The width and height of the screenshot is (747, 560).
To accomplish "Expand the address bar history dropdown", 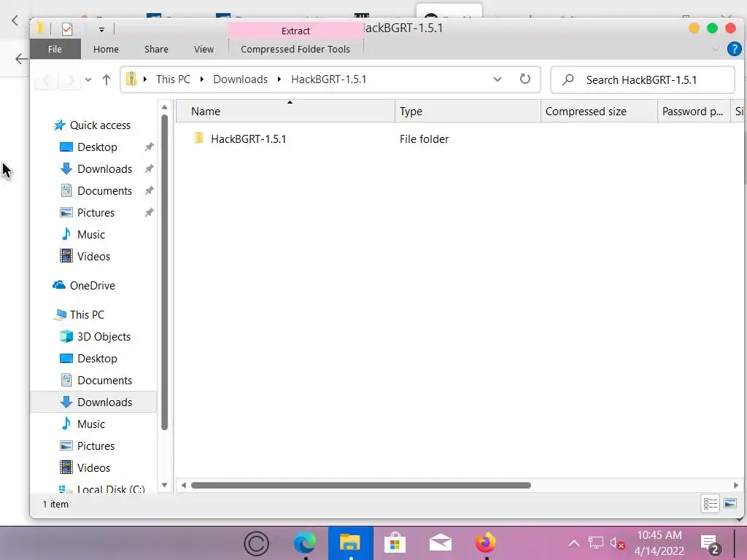I will click(497, 79).
